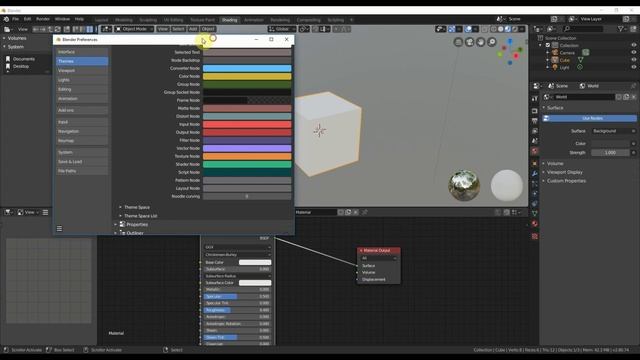640x360 pixels.
Task: Toggle visibility eye of Light in outliner
Action: (x=633, y=67)
